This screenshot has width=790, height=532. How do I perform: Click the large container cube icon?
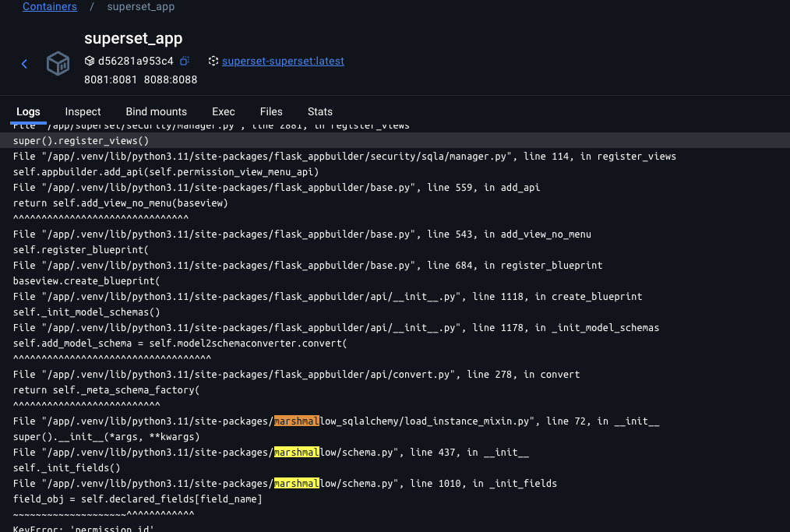(x=58, y=64)
